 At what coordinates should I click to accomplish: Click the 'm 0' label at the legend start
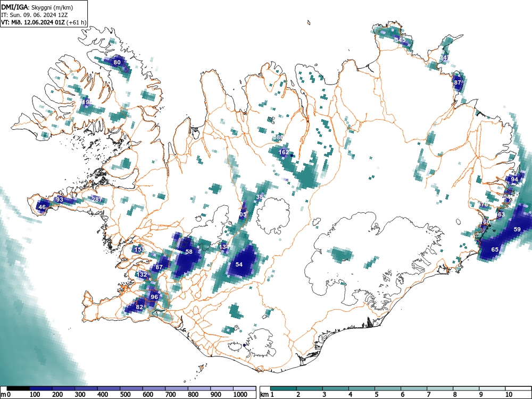tap(6, 395)
